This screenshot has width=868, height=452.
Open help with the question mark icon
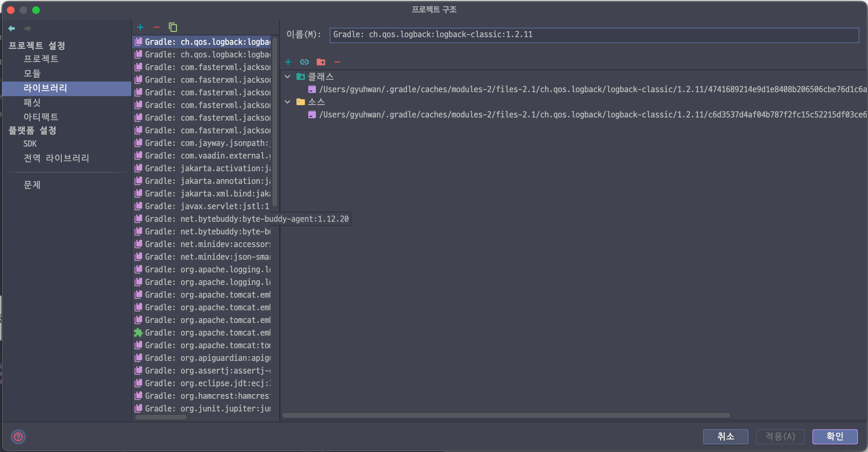pos(18,437)
